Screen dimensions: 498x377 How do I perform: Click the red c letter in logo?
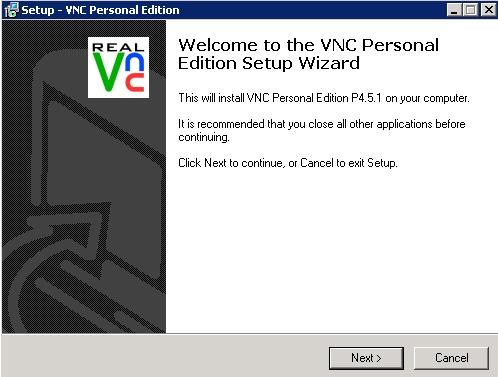click(135, 82)
